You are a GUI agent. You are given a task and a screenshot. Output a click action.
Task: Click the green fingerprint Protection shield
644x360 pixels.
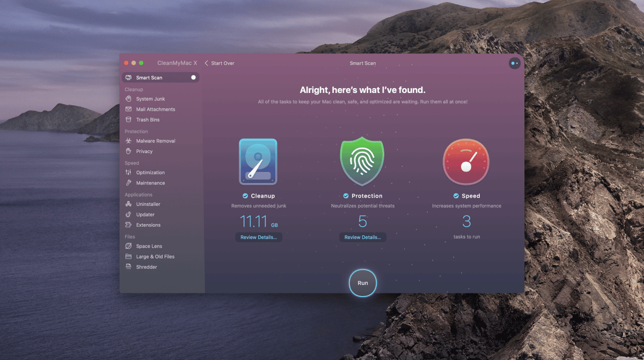pos(362,162)
